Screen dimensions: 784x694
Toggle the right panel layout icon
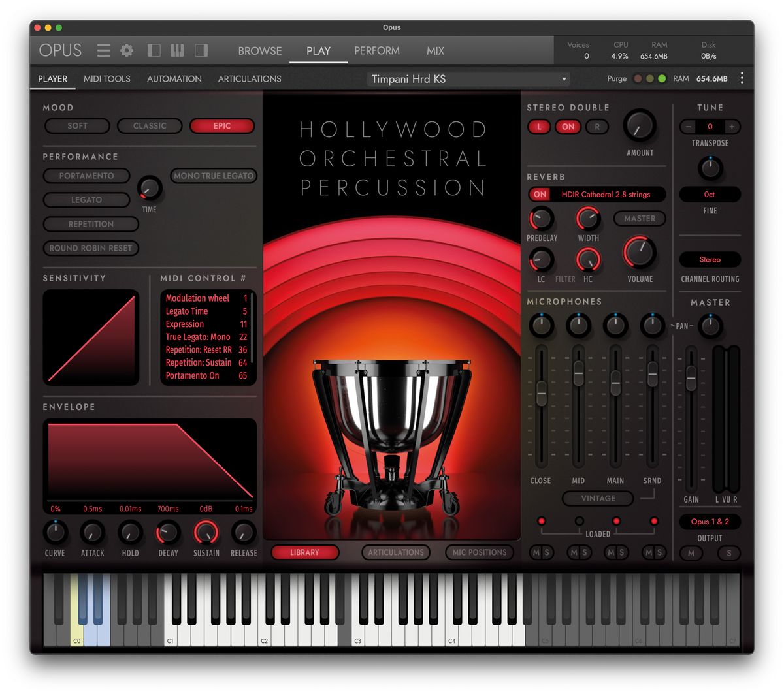(x=201, y=50)
